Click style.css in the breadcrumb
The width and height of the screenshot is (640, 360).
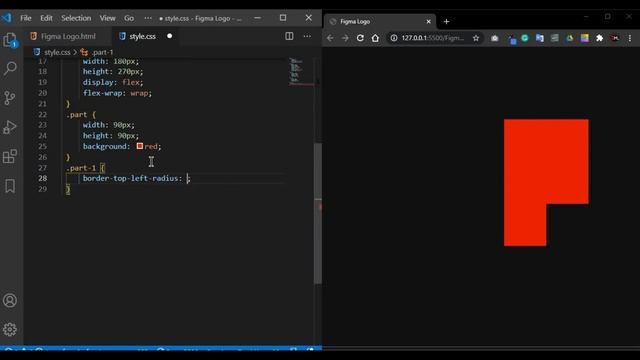tap(57, 52)
